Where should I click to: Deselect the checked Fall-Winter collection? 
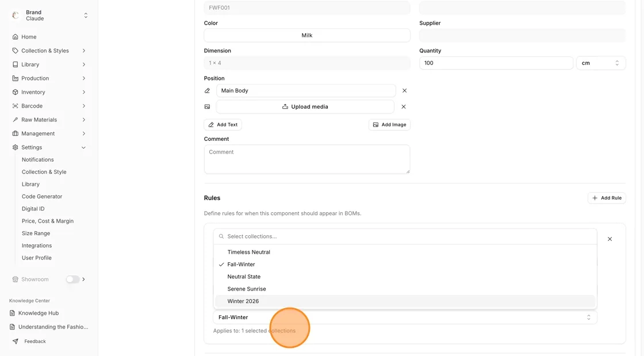(x=405, y=265)
